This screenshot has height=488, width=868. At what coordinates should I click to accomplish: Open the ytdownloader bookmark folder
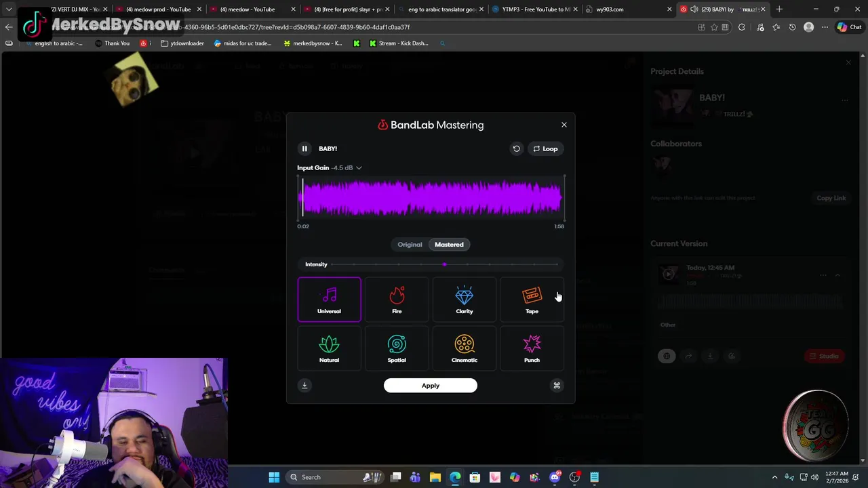click(182, 43)
